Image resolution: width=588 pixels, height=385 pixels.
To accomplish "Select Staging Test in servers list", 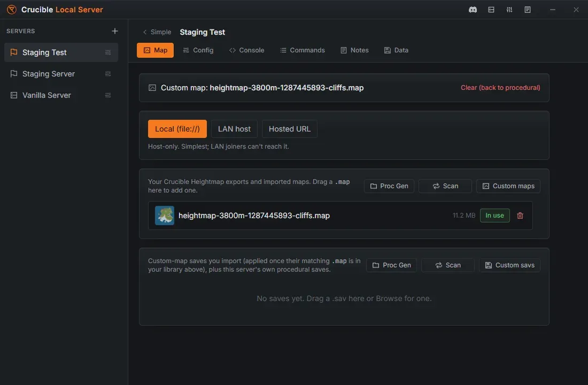I will [61, 52].
